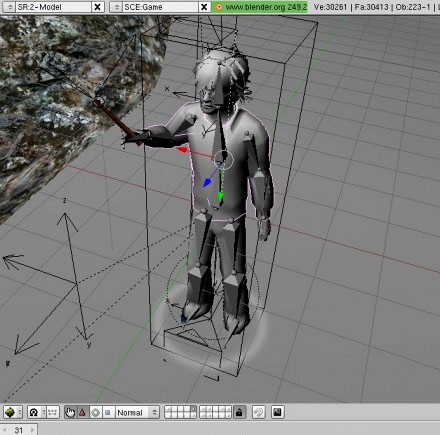Click the render this window icon
Image resolution: width=440 pixels, height=435 pixels.
(277, 412)
